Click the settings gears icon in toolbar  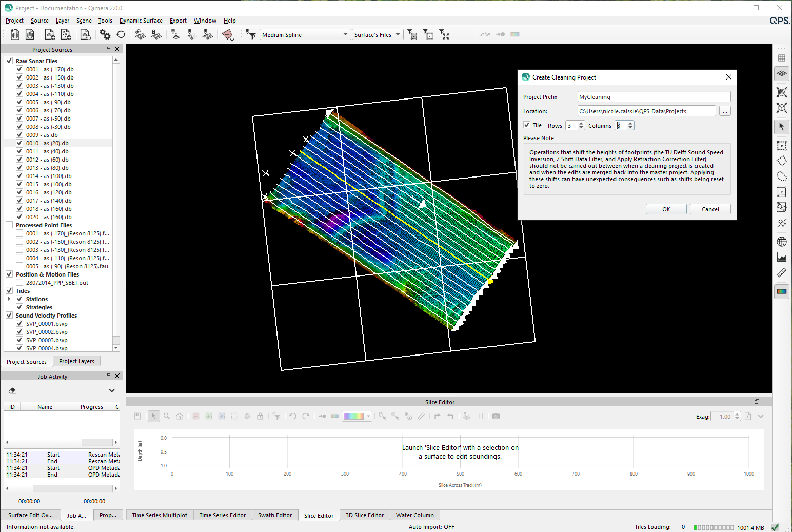tap(105, 34)
